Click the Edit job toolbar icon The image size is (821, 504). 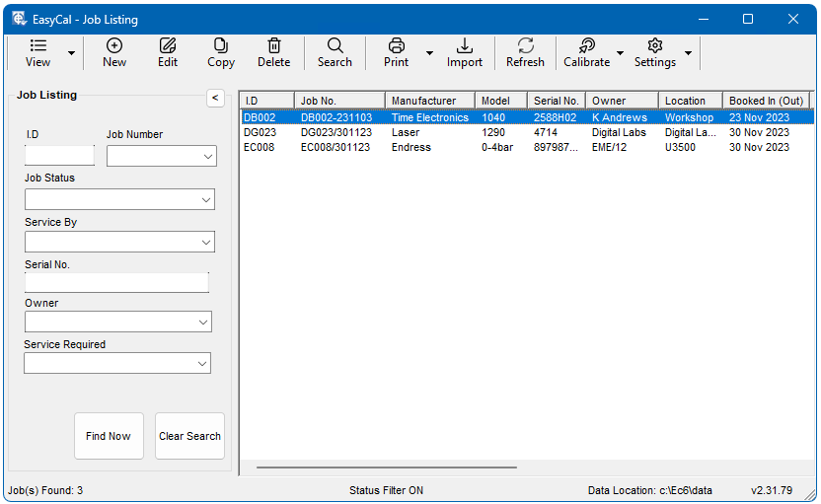pyautogui.click(x=168, y=46)
